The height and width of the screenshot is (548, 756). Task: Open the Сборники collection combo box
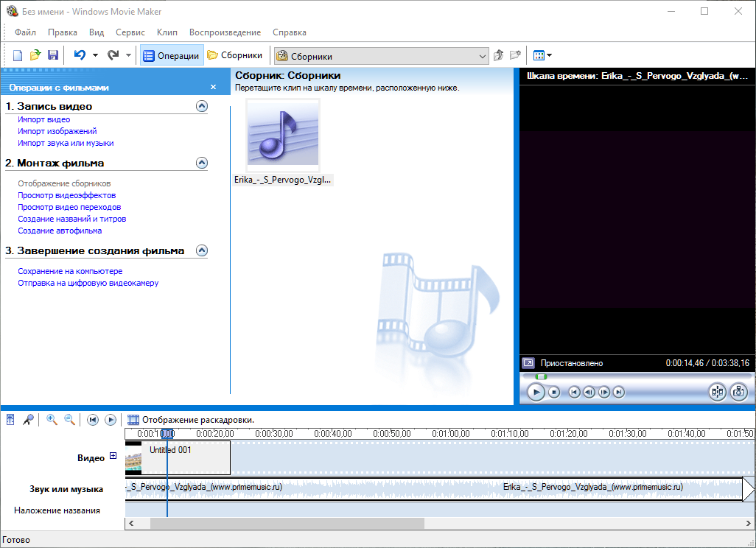tap(382, 57)
